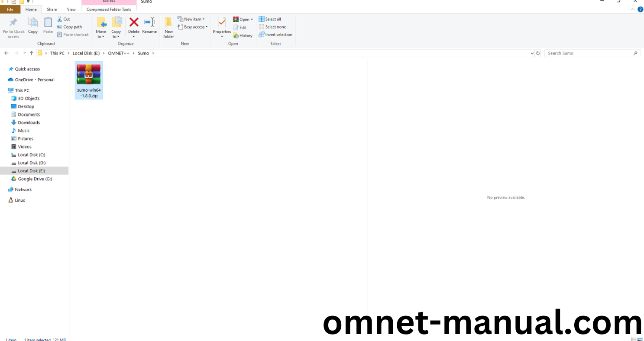Open Help with the question mark

click(641, 10)
